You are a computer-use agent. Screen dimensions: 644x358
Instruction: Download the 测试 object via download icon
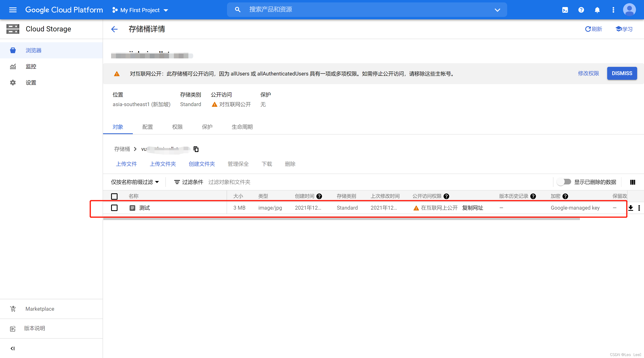(x=631, y=208)
